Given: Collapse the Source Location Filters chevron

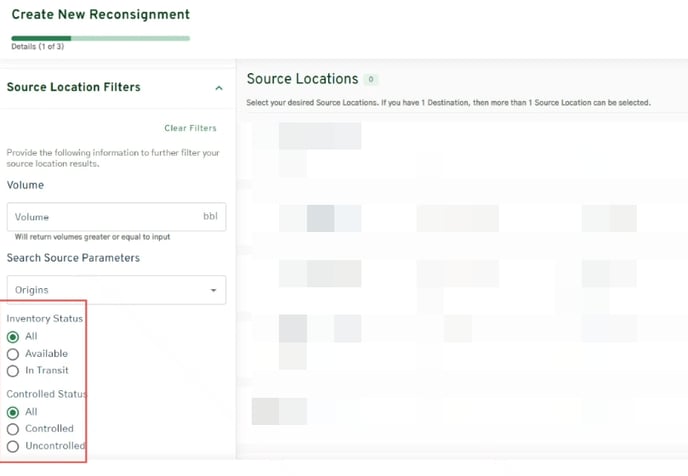Looking at the screenshot, I should click(x=219, y=88).
